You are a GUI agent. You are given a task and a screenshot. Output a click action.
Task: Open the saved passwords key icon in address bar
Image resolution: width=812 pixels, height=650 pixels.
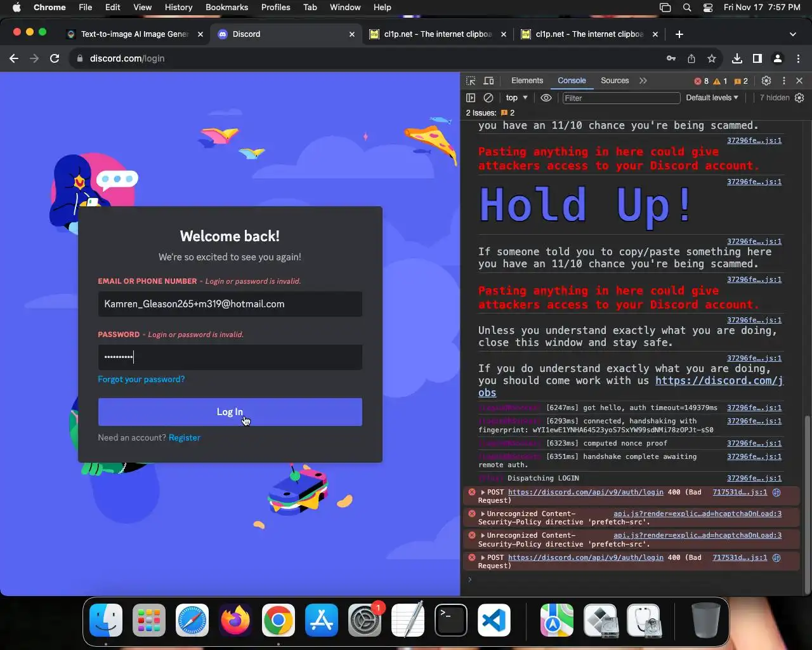pos(671,58)
